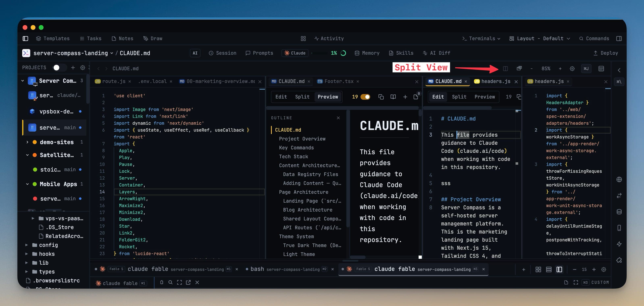This screenshot has height=306, width=644.
Task: Expand the demo-sites group
Action: [27, 142]
